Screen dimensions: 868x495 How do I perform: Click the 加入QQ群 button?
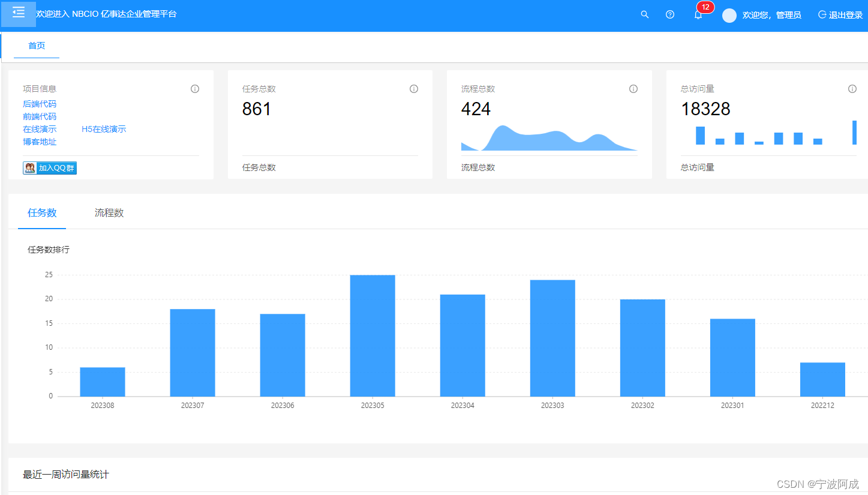coord(50,168)
